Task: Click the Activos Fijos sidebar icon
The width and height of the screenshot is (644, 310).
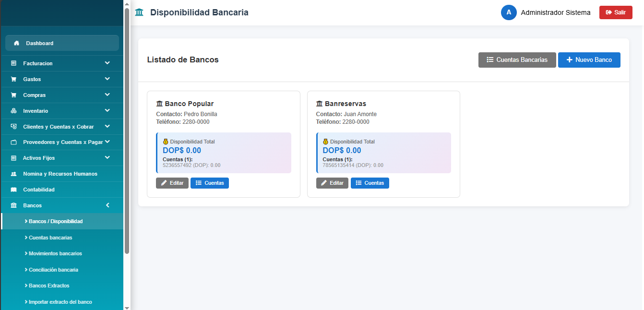Action: [x=13, y=158]
